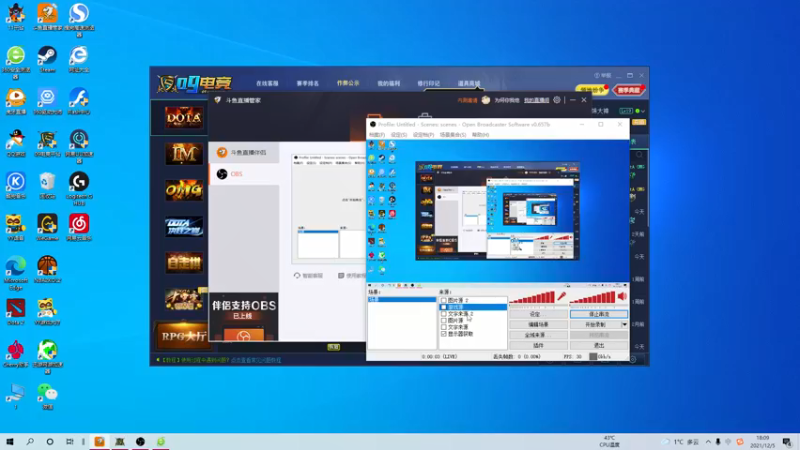Expand the 开始录制 dropdown arrow in OBS
The height and width of the screenshot is (450, 800).
click(624, 324)
